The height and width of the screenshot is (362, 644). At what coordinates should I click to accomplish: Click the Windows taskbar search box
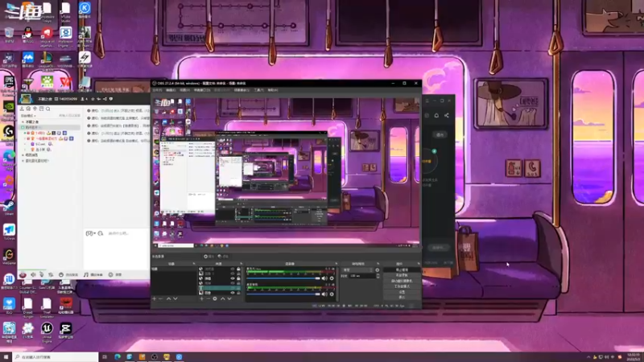[x=56, y=357]
